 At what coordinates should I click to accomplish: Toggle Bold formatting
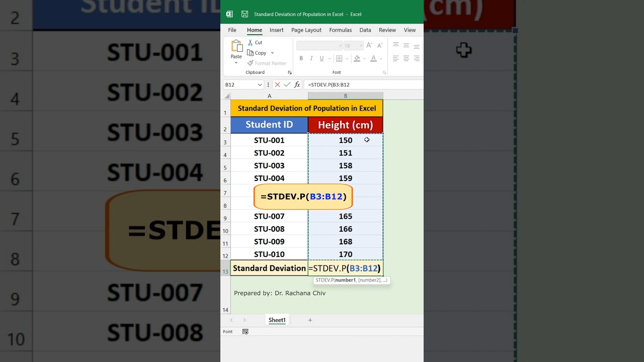pyautogui.click(x=301, y=58)
